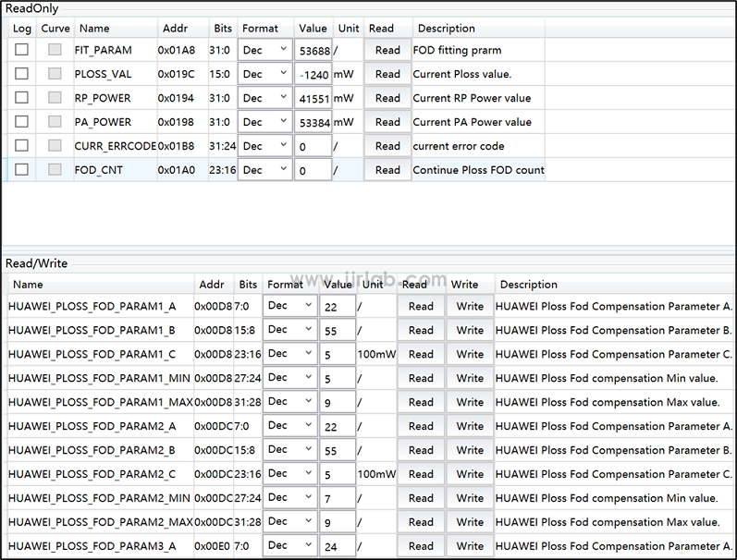Viewport: 737px width, 560px height.
Task: Click the Curve column header
Action: tap(55, 29)
